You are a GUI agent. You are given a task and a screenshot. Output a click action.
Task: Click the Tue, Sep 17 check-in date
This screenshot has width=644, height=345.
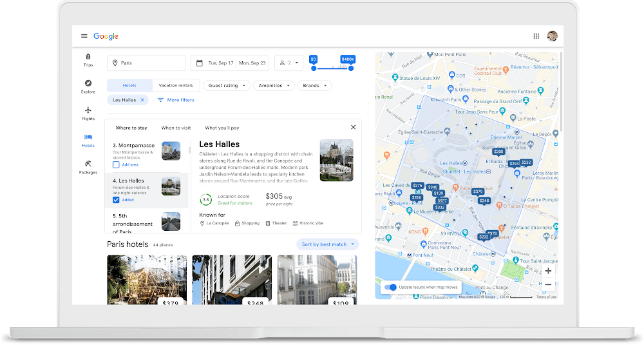click(220, 63)
